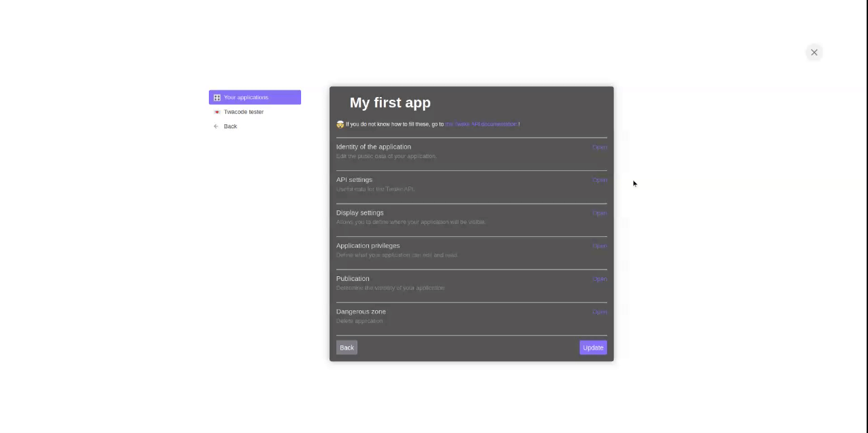Click the API settings heading

point(354,180)
